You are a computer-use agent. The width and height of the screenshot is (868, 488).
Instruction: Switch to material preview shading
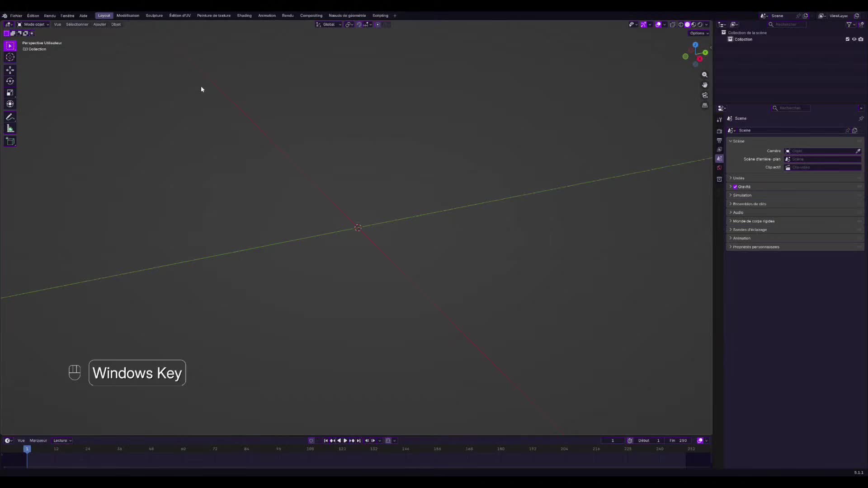[693, 24]
